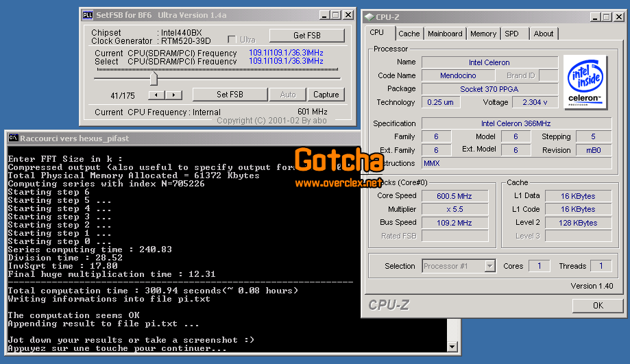Click Specification field Intel Celeron 366MHz

pos(516,123)
